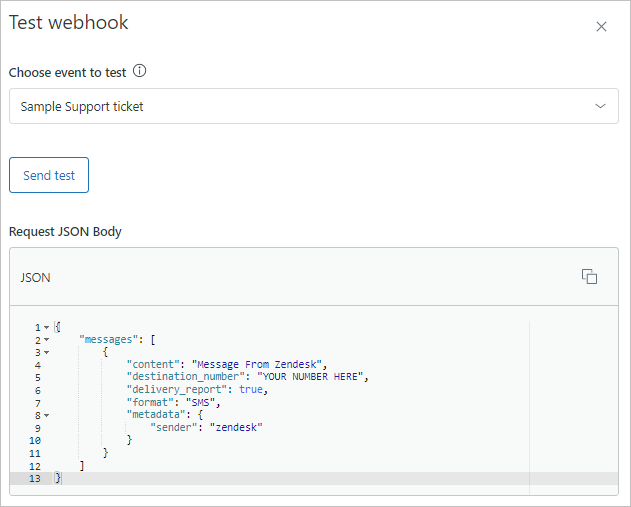Image resolution: width=631 pixels, height=507 pixels.
Task: Click the "zendesk" sender value
Action: coord(236,427)
